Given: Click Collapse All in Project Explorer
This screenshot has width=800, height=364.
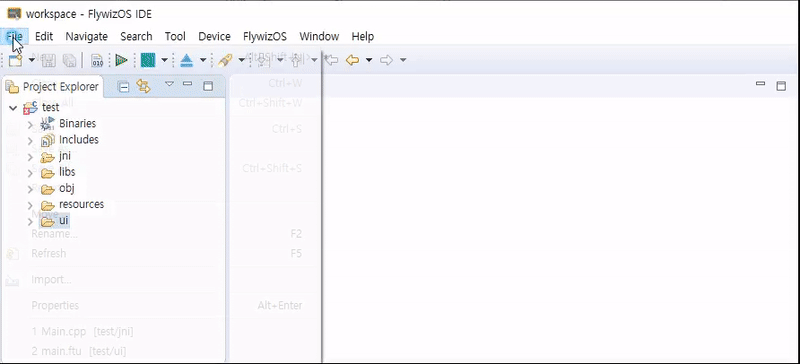Looking at the screenshot, I should tap(123, 87).
